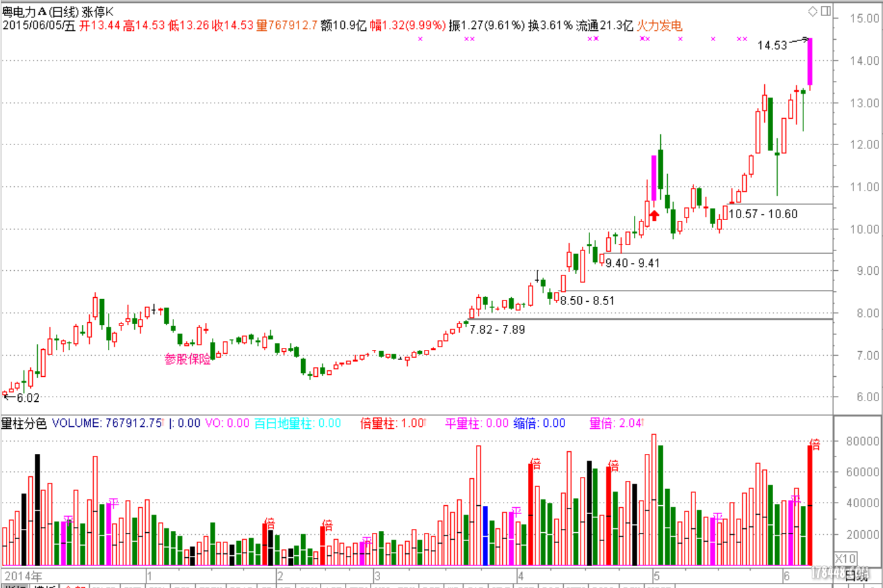Click the 6.02 low price annotation
Viewport: 883px width, 588px height.
tap(28, 398)
